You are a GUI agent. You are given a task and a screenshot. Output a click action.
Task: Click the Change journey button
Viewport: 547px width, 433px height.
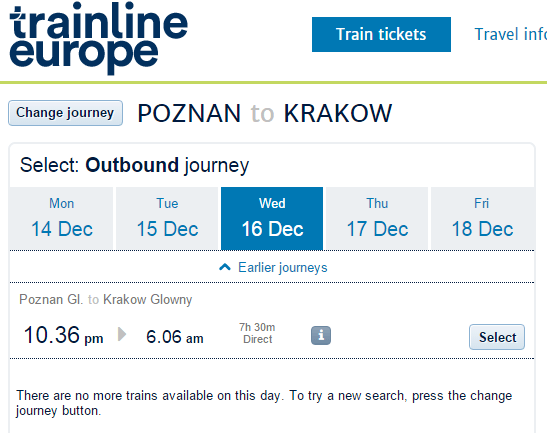(66, 113)
